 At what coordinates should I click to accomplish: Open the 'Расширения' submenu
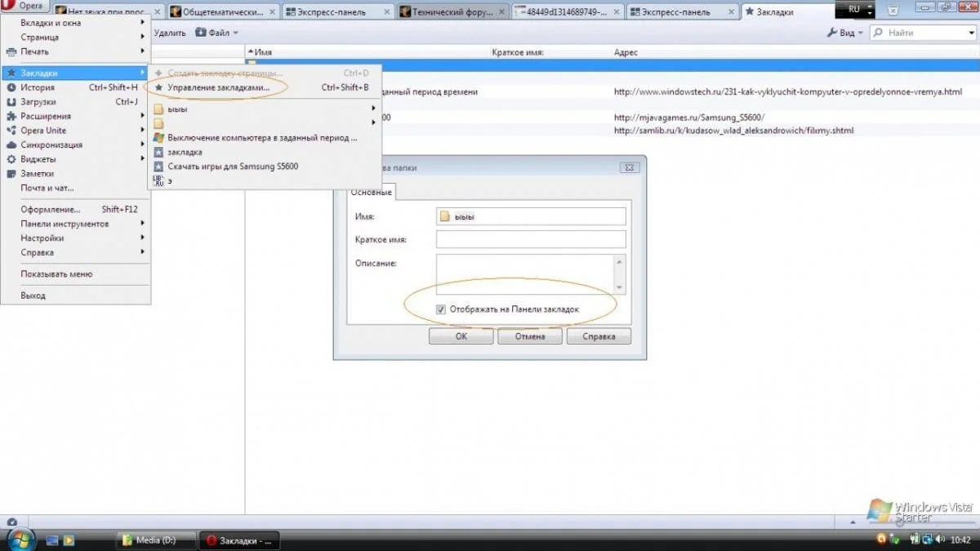[x=76, y=116]
